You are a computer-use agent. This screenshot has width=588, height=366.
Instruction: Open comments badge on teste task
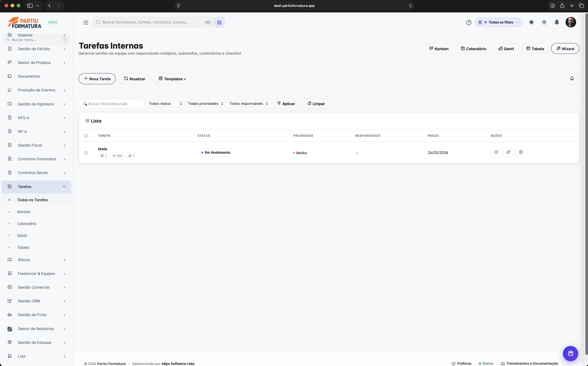pos(103,156)
